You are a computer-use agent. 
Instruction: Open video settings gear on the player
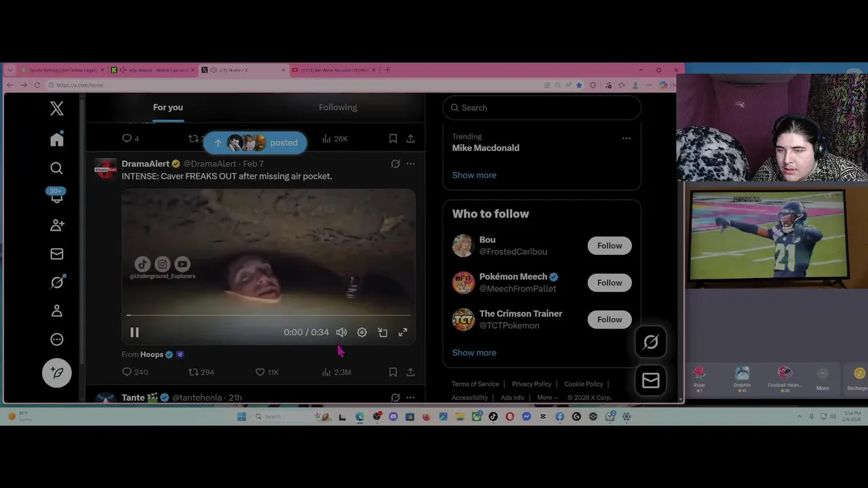coord(362,332)
